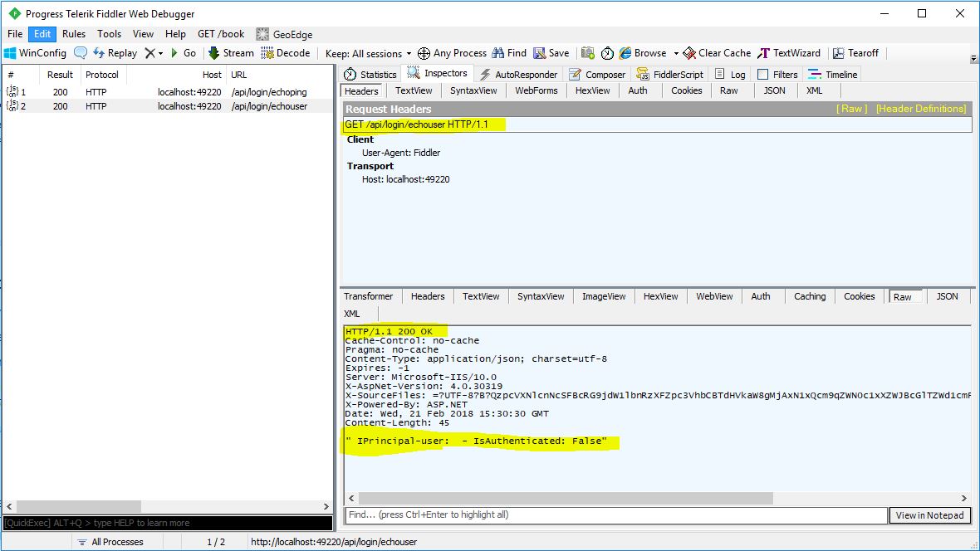
Task: Open the File menu
Action: click(x=15, y=34)
